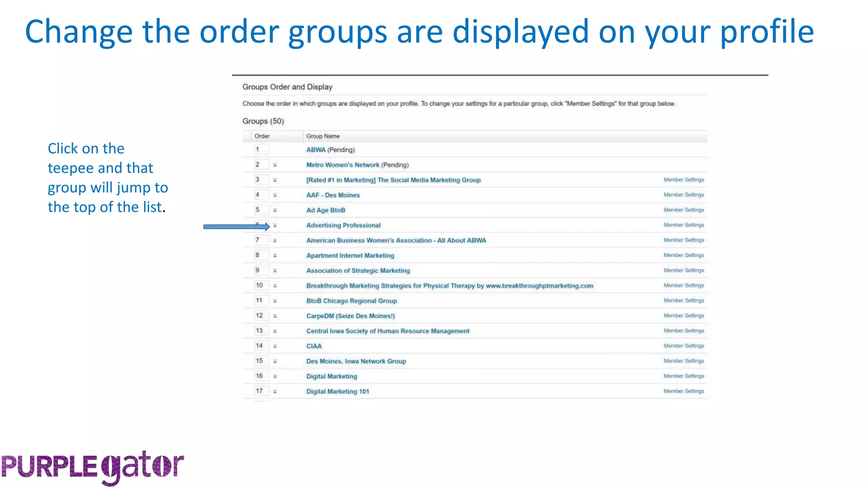Click move-to-top icon for The Social Media Marketing Group
This screenshot has height=488, width=868.
pyautogui.click(x=275, y=180)
